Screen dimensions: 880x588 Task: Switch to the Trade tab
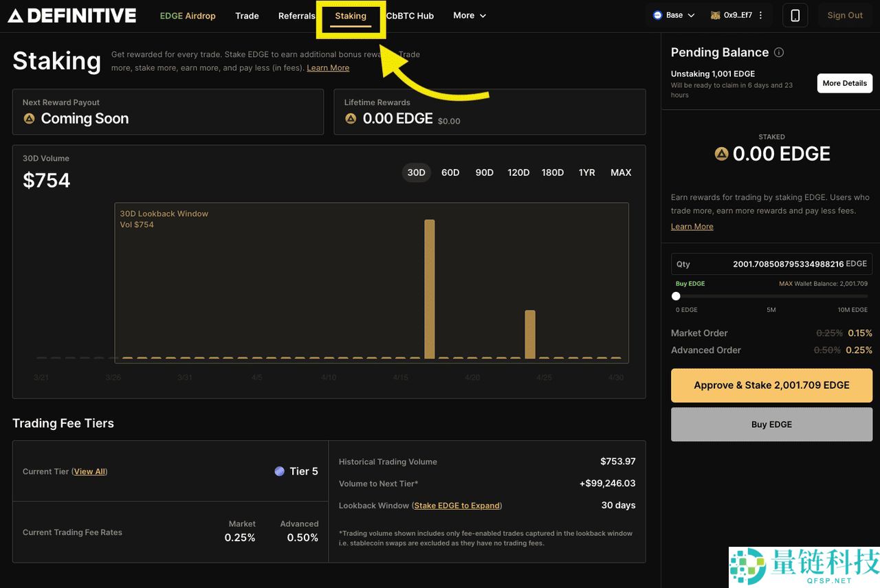pos(247,15)
